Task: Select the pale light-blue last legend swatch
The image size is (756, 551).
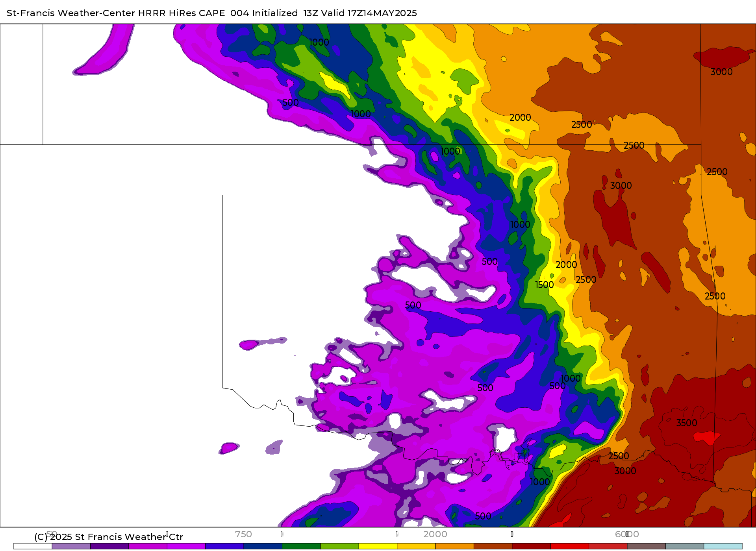Action: pyautogui.click(x=723, y=546)
